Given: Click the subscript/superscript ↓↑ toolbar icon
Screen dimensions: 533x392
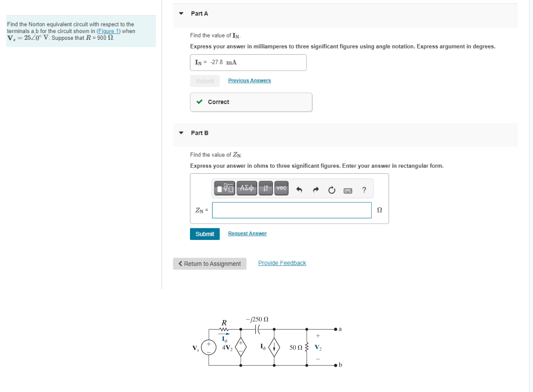Looking at the screenshot, I should pos(265,189).
